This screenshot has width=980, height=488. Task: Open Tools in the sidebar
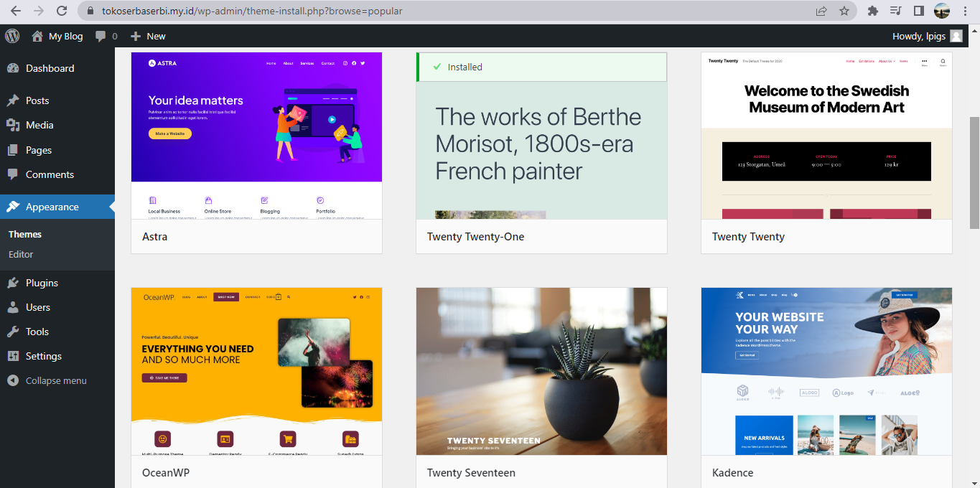(57, 332)
